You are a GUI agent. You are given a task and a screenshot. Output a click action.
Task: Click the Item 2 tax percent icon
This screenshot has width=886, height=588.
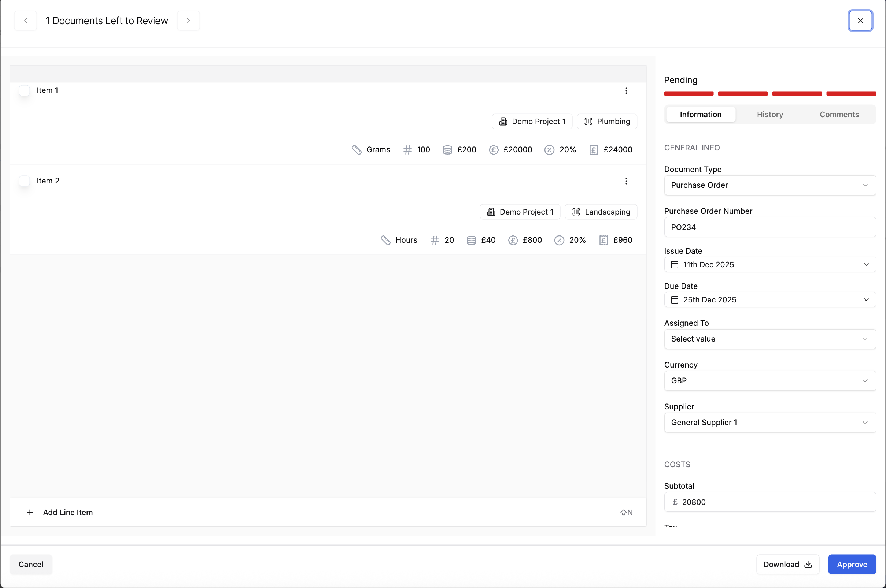559,240
